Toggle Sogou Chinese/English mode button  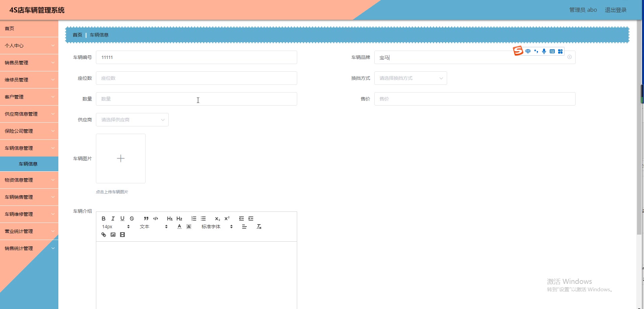tap(528, 51)
